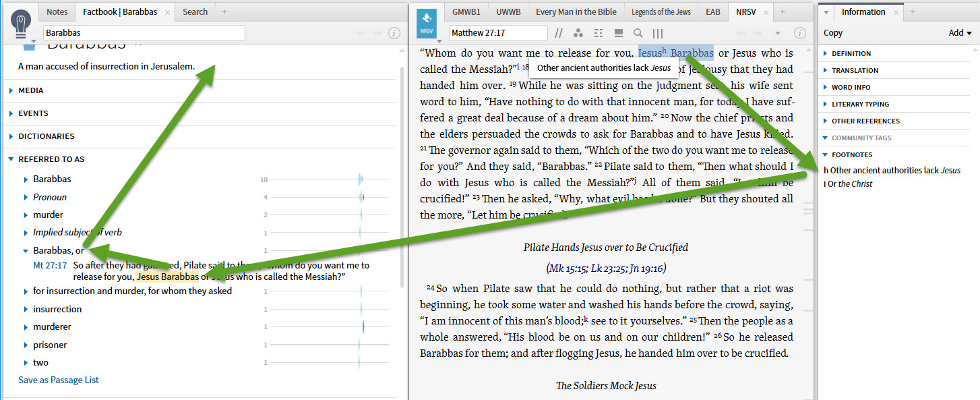Switch to the EAB tab
The width and height of the screenshot is (980, 400).
point(713,12)
